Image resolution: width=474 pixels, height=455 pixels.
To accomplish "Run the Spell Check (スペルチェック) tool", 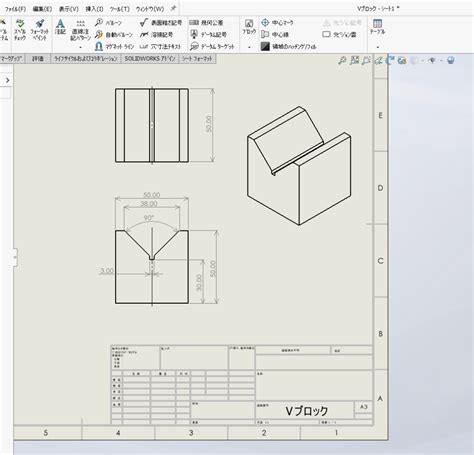I will click(x=20, y=30).
